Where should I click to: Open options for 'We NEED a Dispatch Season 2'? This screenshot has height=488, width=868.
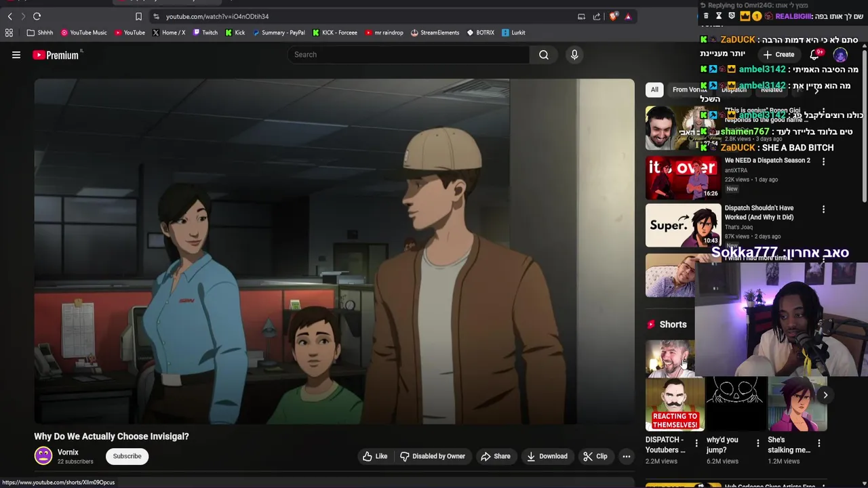click(x=823, y=162)
